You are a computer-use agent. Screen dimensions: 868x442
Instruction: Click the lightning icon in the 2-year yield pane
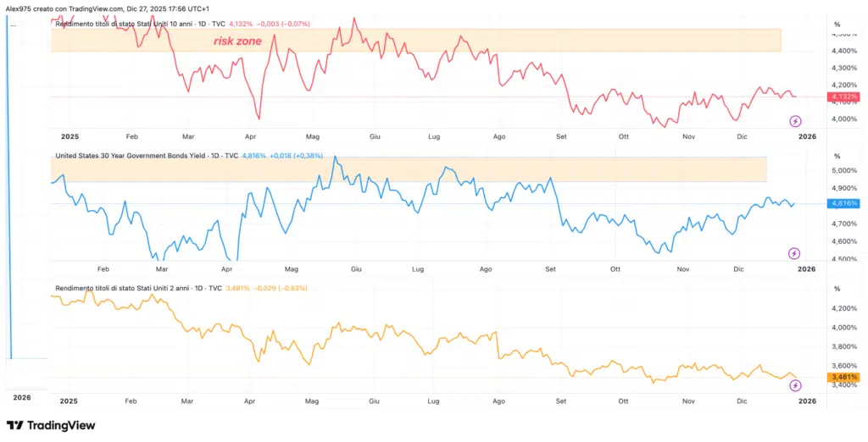(795, 386)
